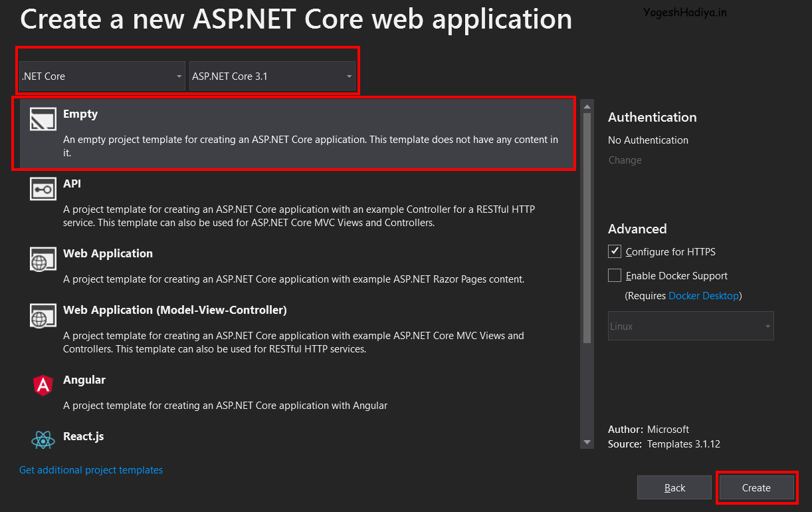This screenshot has height=512, width=812.
Task: Expand the disabled Linux OS dropdown
Action: (690, 326)
